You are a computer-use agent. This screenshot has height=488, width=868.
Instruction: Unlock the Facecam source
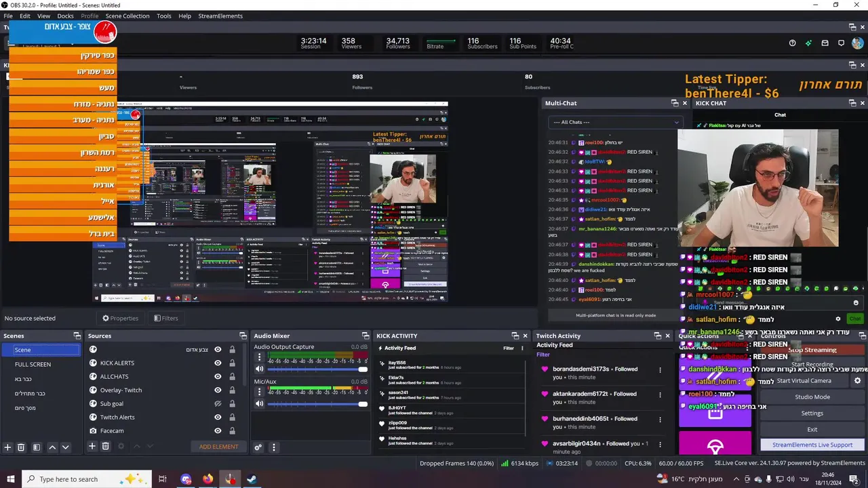[232, 431]
